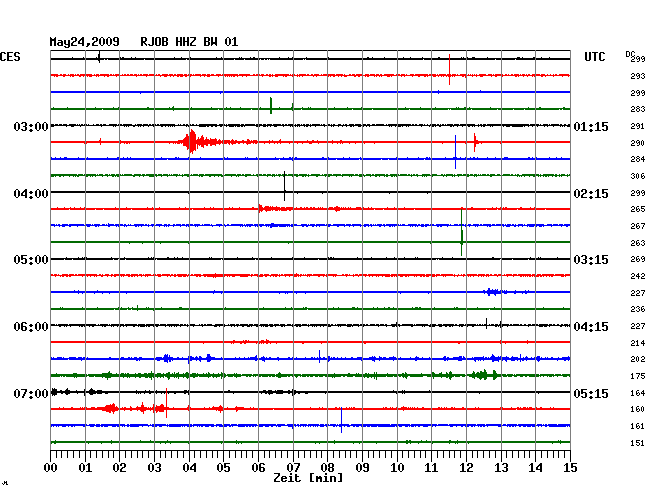Click the DC column header
The height and width of the screenshot is (494, 650).
coord(630,54)
